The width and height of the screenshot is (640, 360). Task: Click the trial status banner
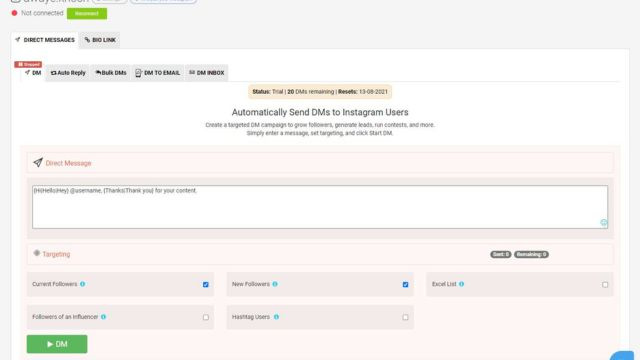320,92
